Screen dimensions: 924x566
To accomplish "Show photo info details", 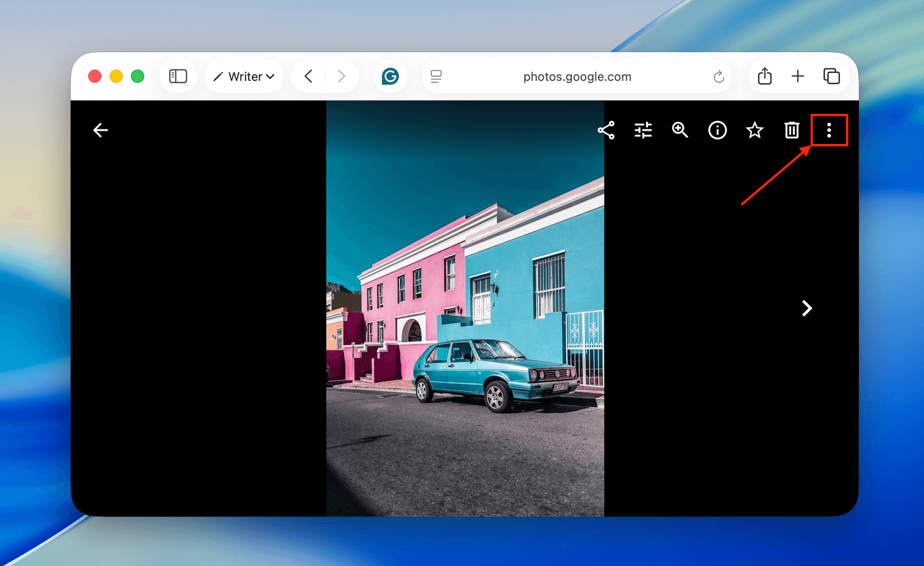I will click(x=717, y=130).
